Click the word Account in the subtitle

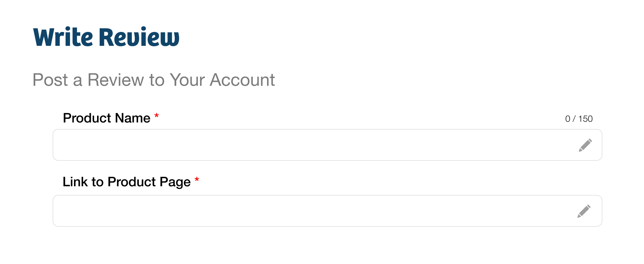[242, 80]
